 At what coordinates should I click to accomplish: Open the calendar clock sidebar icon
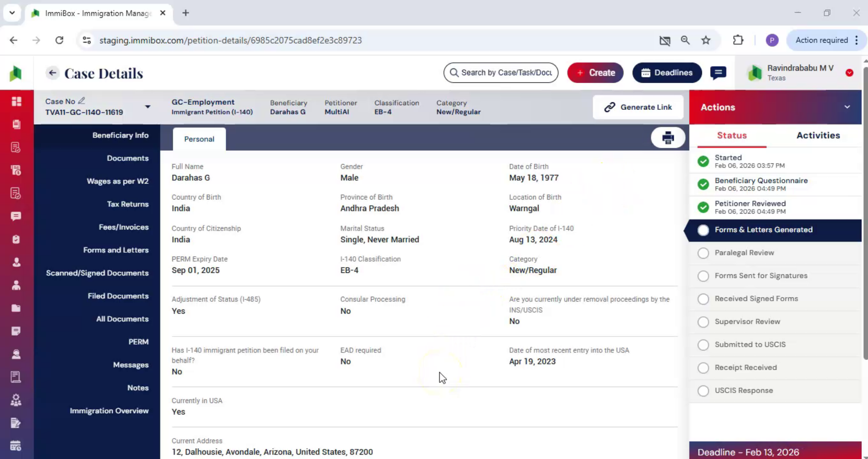[16, 446]
